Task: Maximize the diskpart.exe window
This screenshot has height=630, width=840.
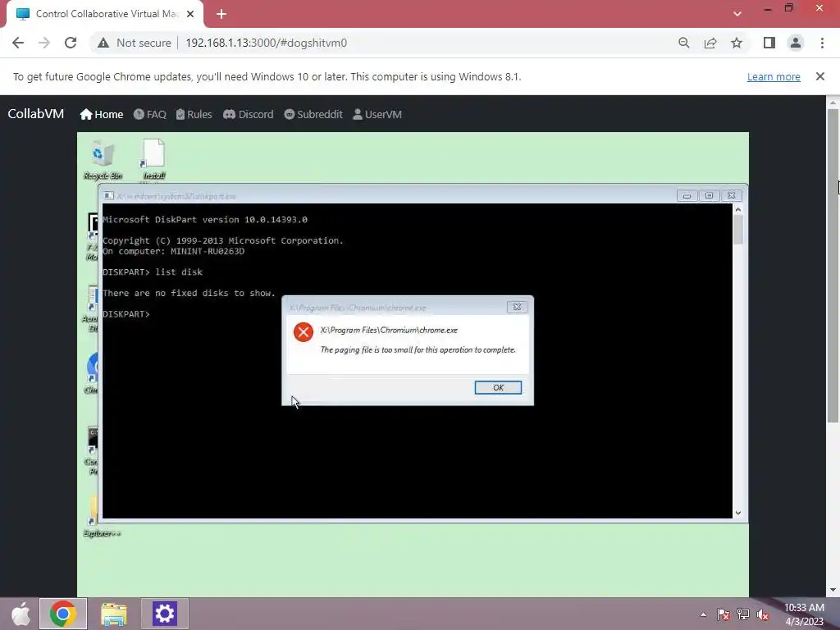Action: tap(709, 195)
